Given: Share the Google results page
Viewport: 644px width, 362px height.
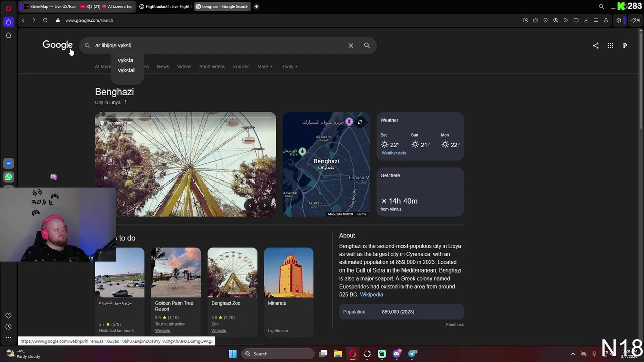Looking at the screenshot, I should tap(596, 45).
